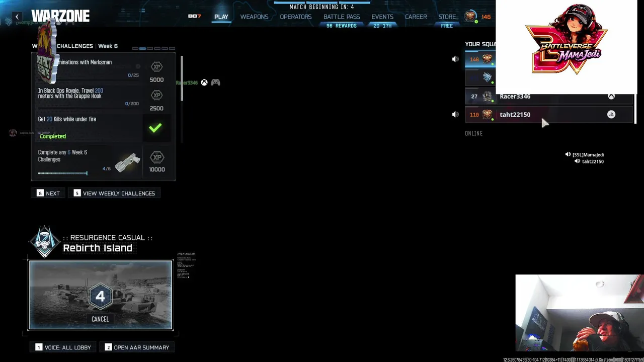Click the WARZONE logo

pyautogui.click(x=60, y=17)
